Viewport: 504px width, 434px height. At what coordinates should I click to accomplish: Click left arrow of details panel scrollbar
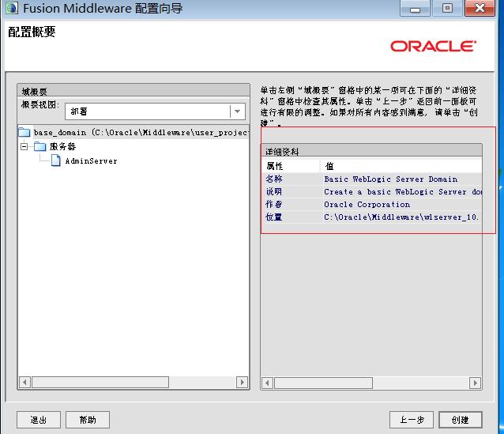268,383
